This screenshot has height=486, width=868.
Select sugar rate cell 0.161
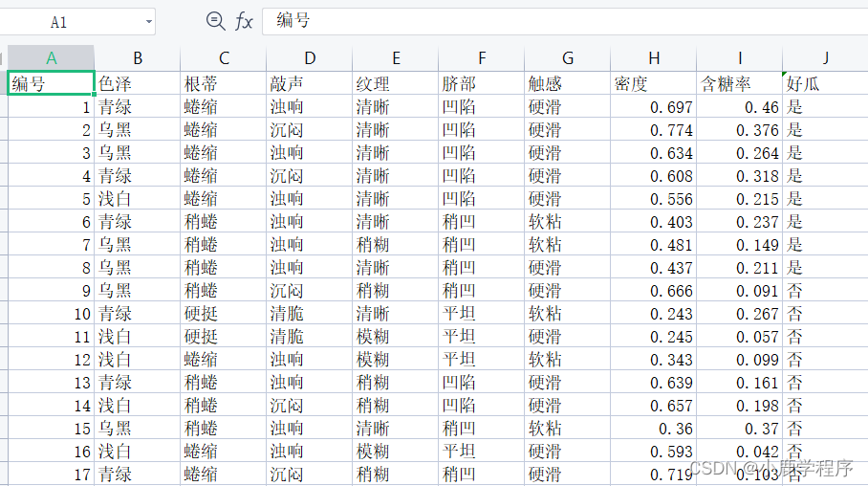pyautogui.click(x=740, y=383)
